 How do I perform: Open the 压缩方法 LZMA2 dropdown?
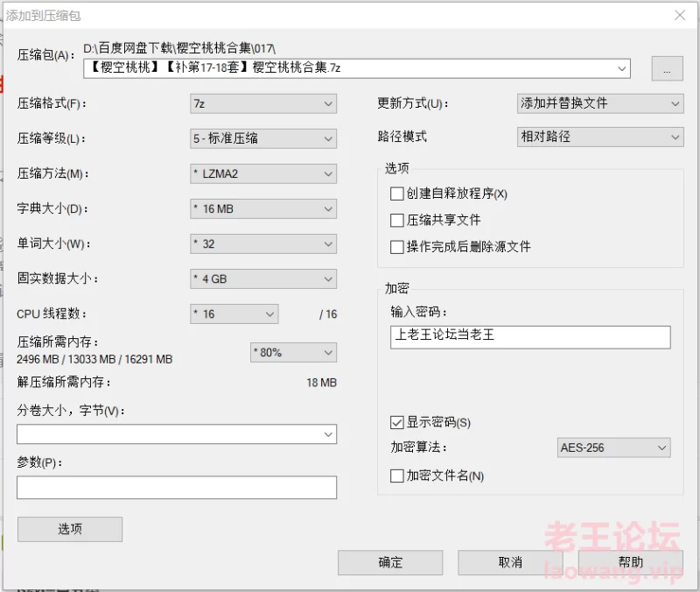coord(263,173)
